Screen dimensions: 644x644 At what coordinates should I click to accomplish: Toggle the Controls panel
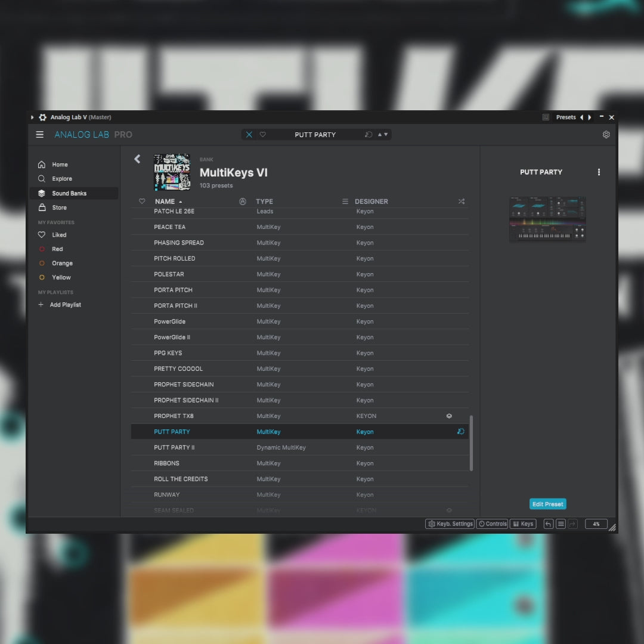[x=492, y=524]
